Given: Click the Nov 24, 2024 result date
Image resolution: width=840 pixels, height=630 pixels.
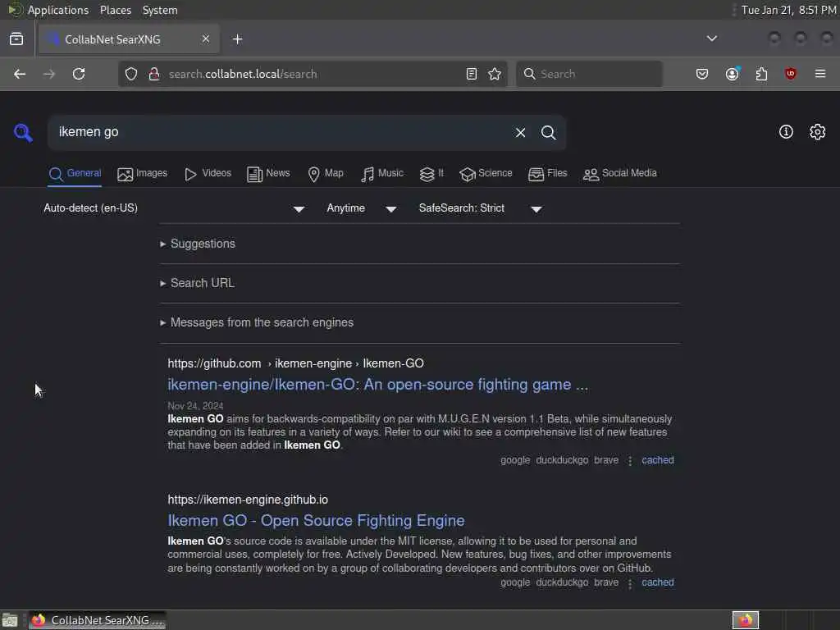Looking at the screenshot, I should (195, 406).
